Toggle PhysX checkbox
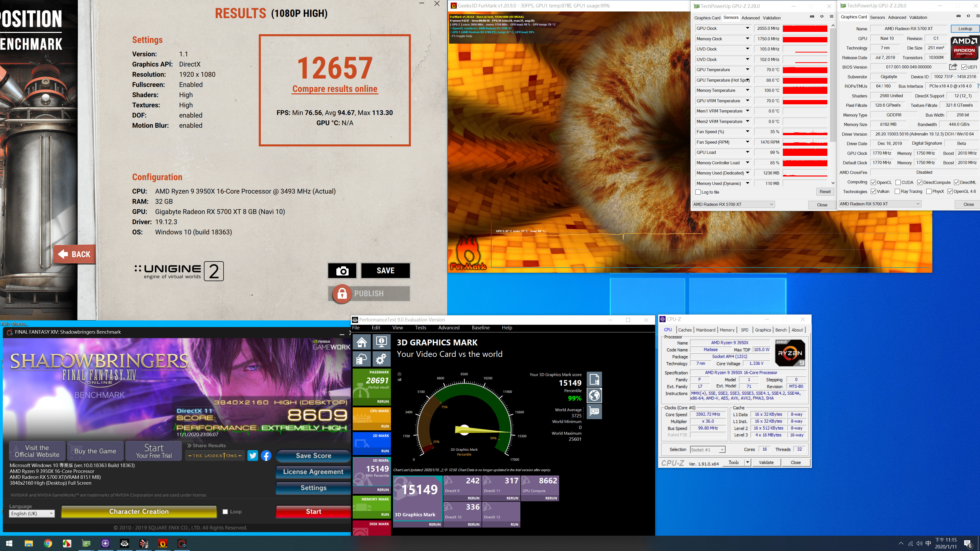The height and width of the screenshot is (551, 980). coord(929,192)
